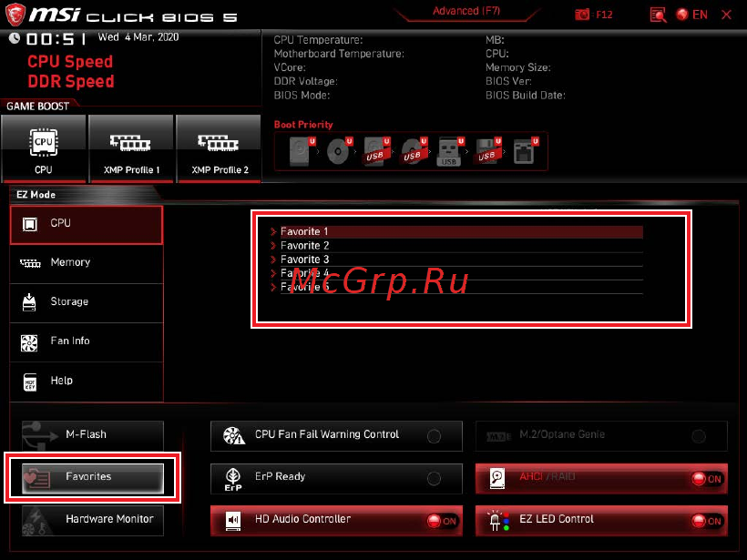The image size is (747, 560).
Task: Take a screenshot with the F12 camera icon
Action: pos(582,15)
